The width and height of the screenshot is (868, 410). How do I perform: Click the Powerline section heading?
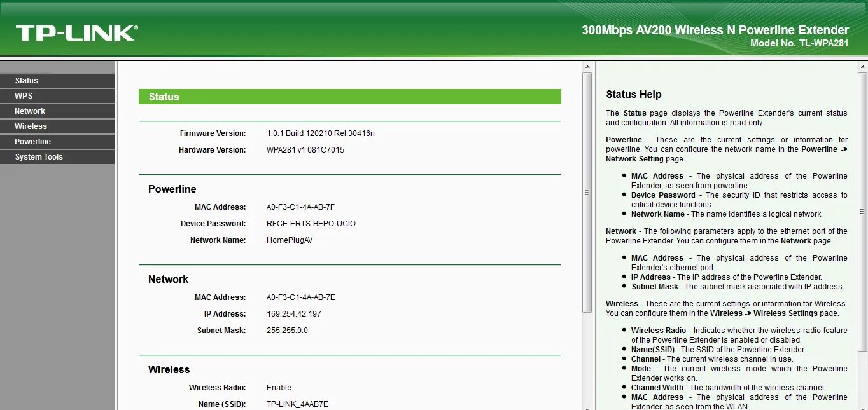[172, 189]
